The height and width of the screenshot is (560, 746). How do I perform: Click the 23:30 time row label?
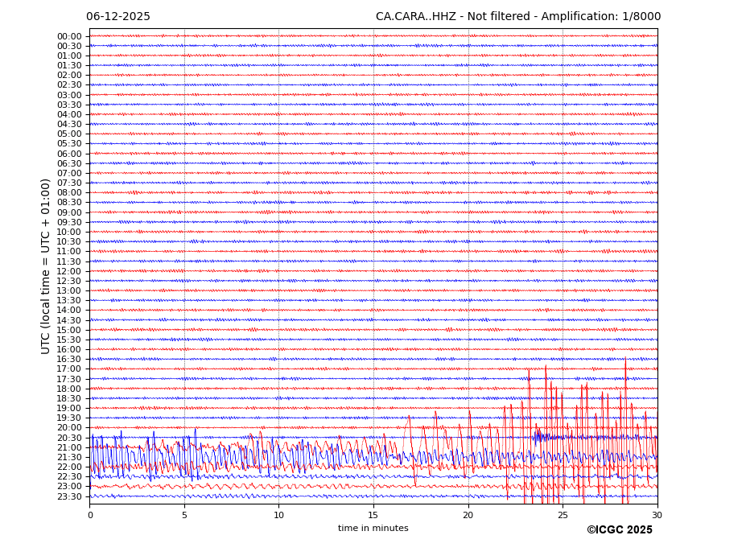68,496
